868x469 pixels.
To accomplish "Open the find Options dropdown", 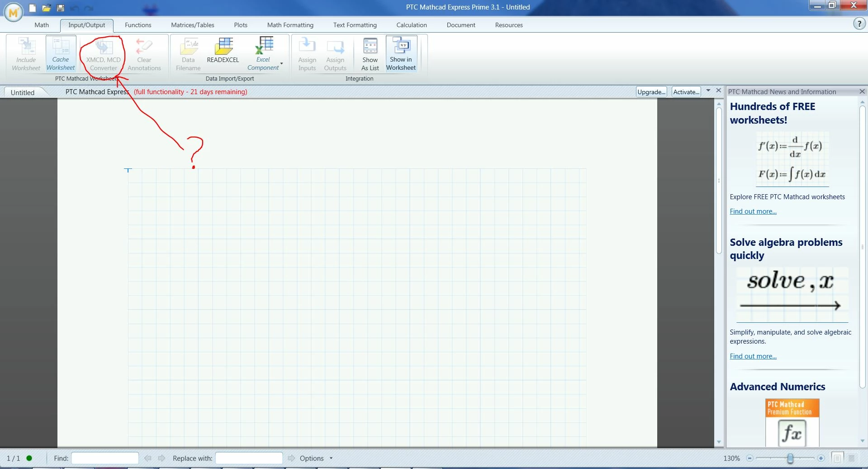I will click(x=316, y=458).
